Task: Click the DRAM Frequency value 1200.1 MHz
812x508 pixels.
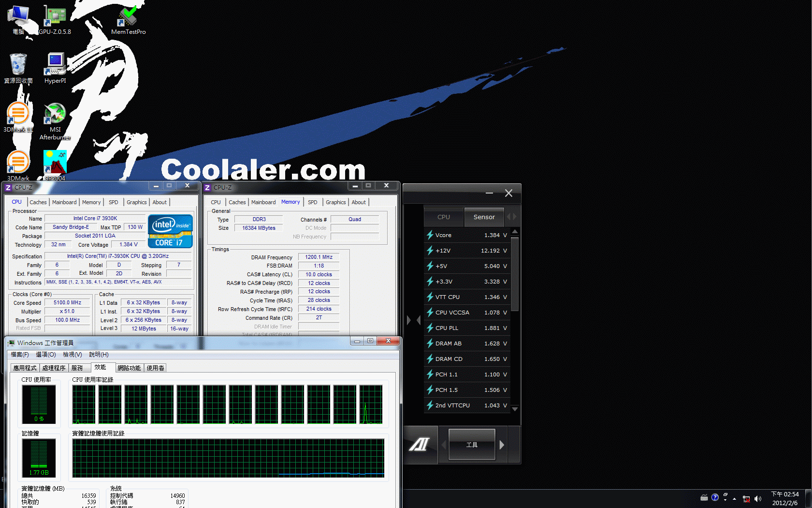Action: [319, 257]
